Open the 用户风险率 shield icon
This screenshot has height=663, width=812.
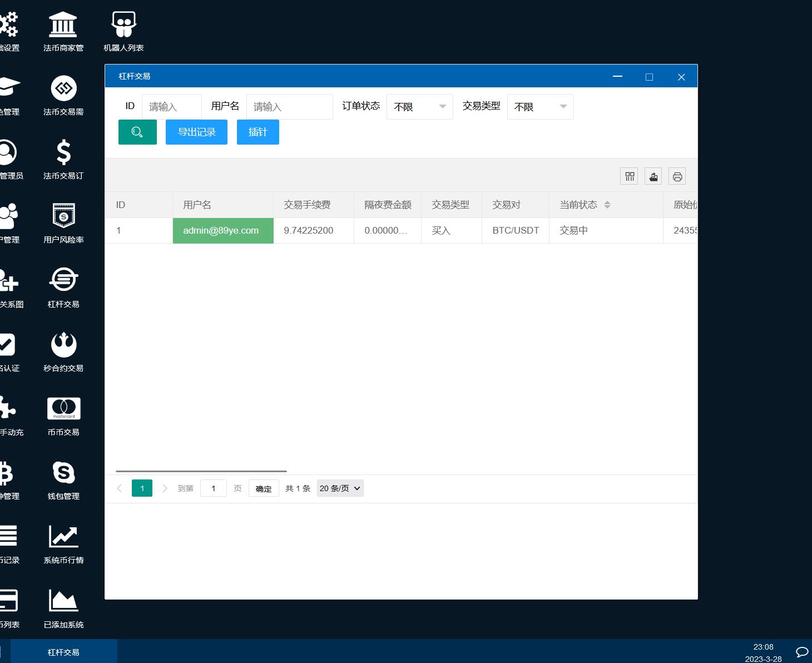pyautogui.click(x=63, y=223)
